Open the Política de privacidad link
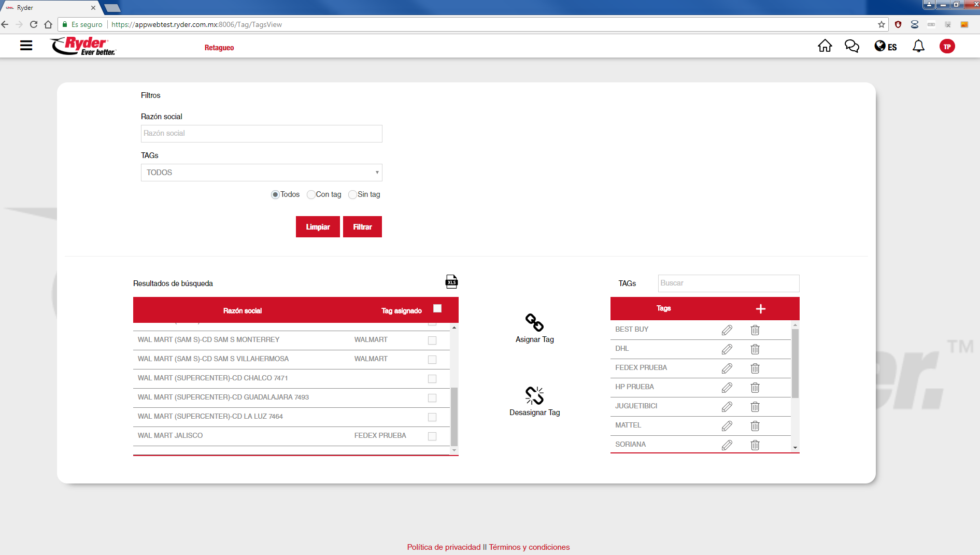Viewport: 980px width, 555px height. coord(444,547)
